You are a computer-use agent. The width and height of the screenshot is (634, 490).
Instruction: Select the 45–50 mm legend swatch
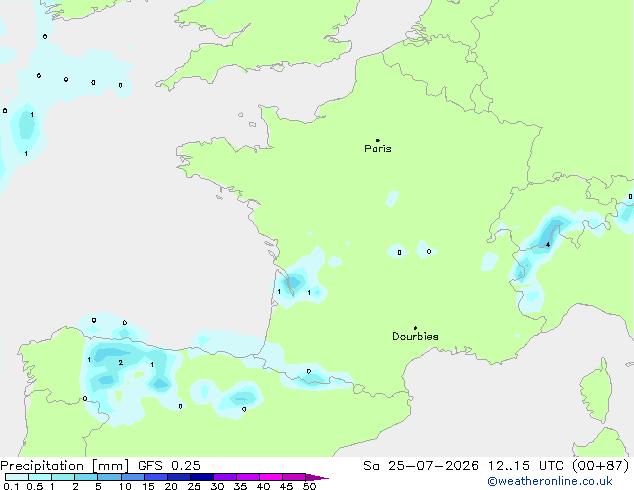[x=294, y=477]
